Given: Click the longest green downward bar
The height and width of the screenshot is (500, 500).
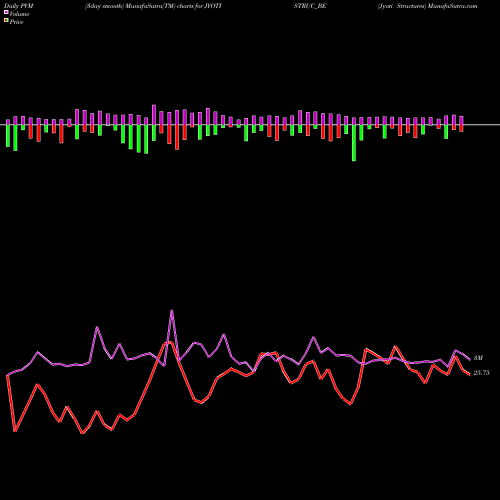Looking at the screenshot, I should coord(354,143).
